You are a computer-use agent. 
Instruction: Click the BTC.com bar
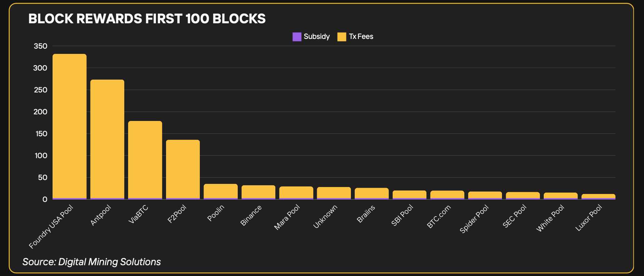tap(447, 195)
